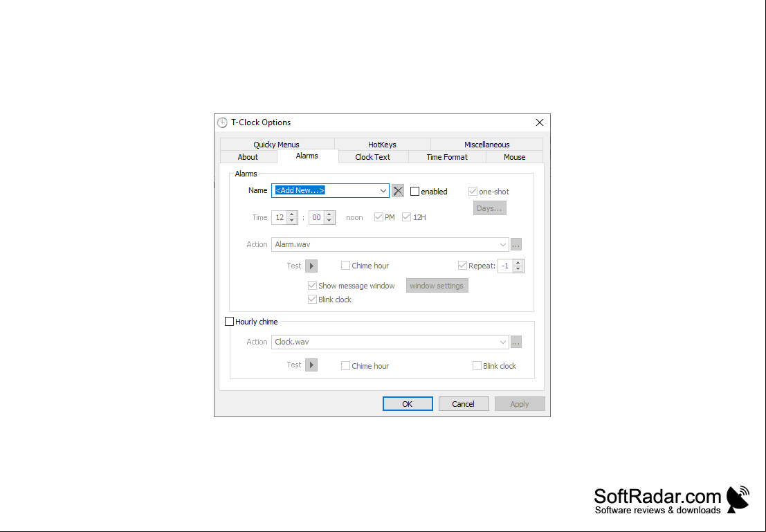Play the hourly chime Test sound
The image size is (766, 532).
(311, 365)
